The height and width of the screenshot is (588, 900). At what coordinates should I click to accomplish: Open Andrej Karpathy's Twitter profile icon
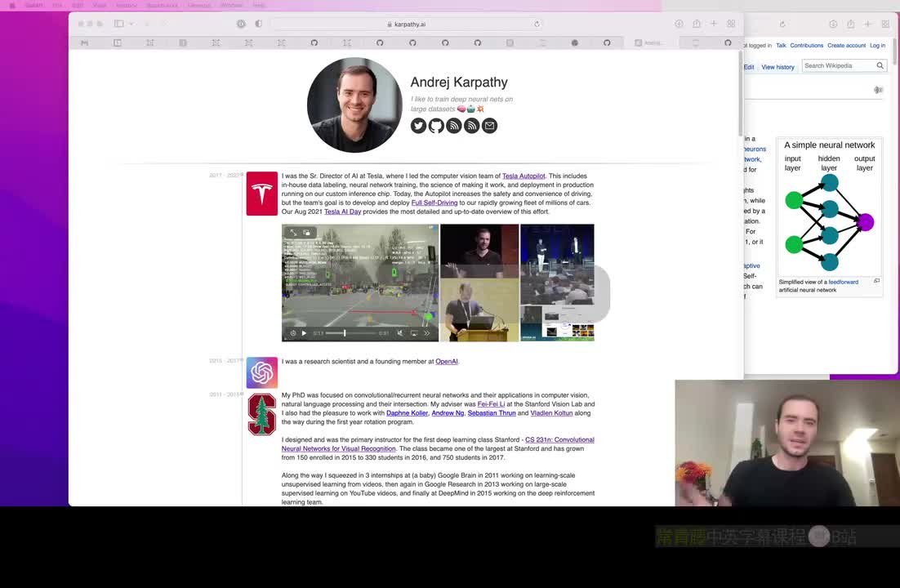(418, 125)
